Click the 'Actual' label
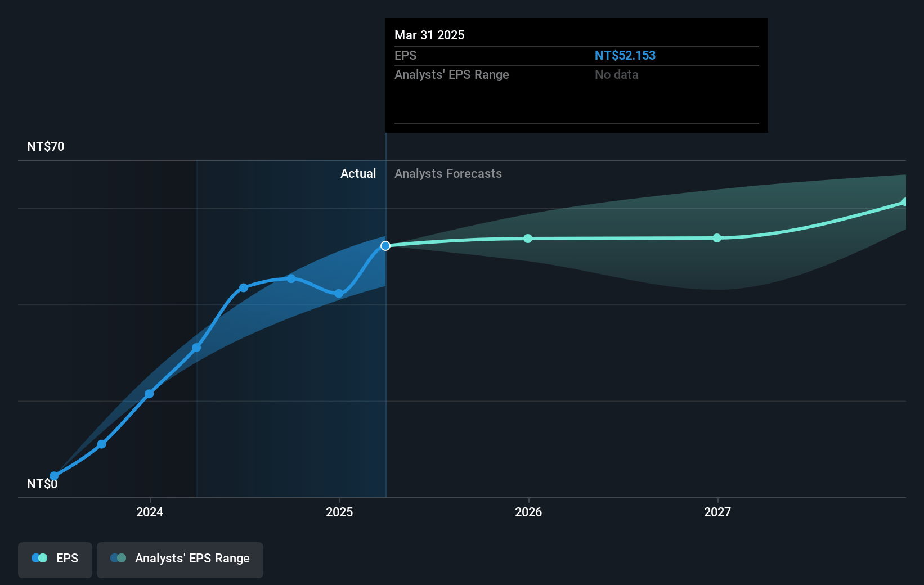The image size is (924, 585). point(358,173)
